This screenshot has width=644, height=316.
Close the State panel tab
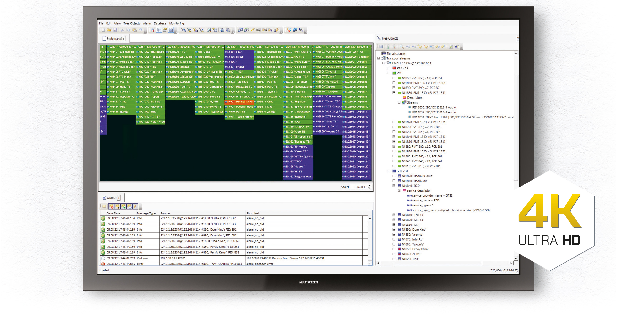pyautogui.click(x=124, y=39)
